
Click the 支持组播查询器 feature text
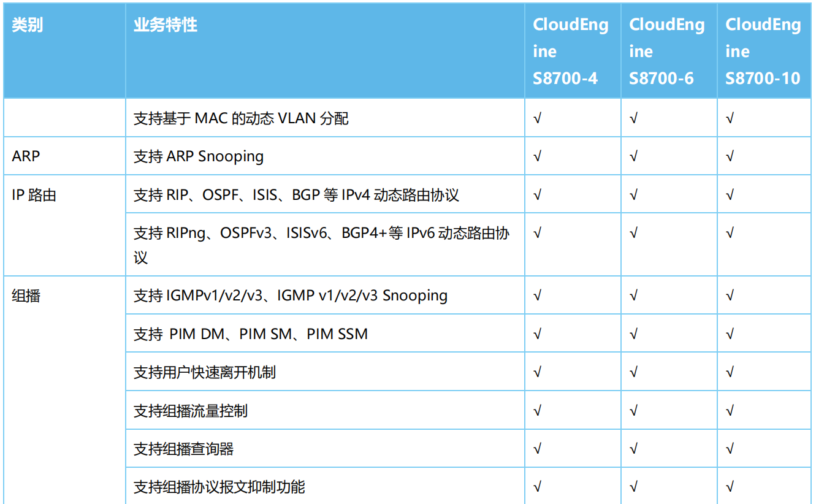184,449
